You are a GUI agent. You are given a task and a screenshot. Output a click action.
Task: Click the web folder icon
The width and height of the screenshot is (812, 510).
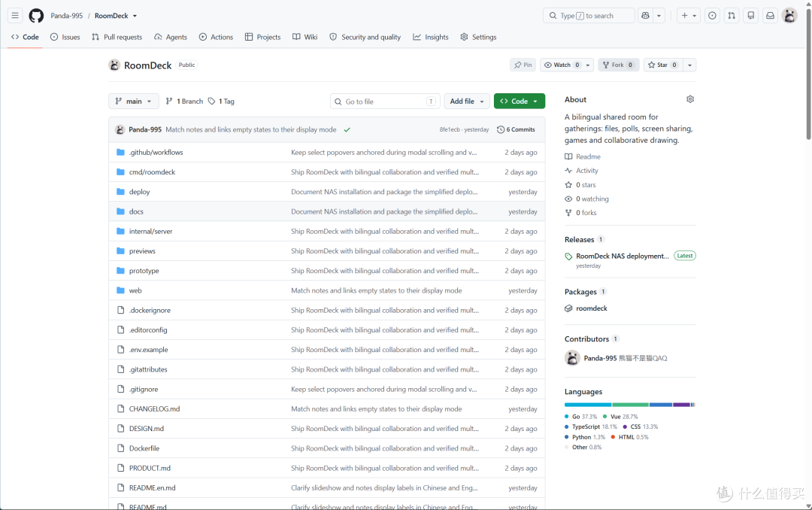(120, 290)
